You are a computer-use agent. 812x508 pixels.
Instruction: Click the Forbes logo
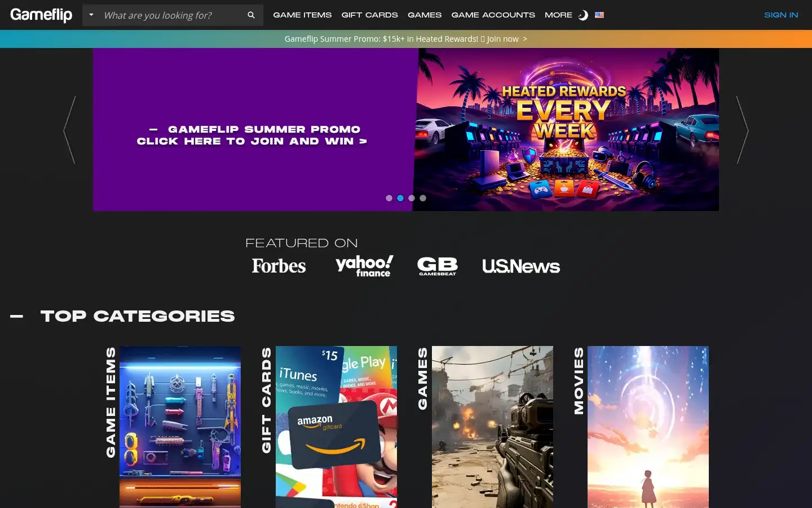279,266
